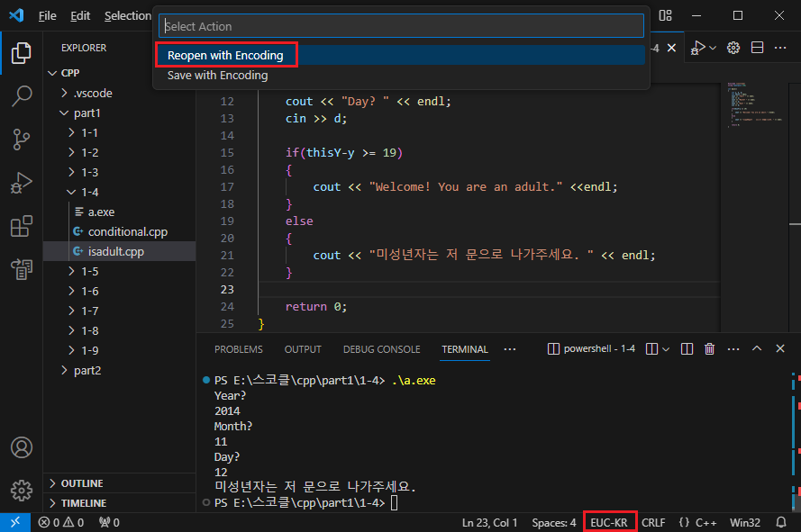Viewport: 801px width, 532px height.
Task: Open terminal panel More Actions ellipsis
Action: click(x=733, y=348)
